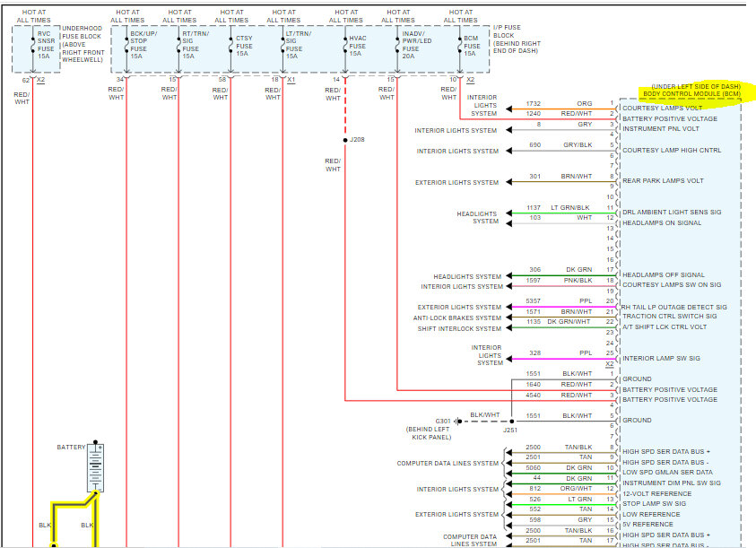Click the RT/TRN/SIG FUSE 15A label

[196, 45]
